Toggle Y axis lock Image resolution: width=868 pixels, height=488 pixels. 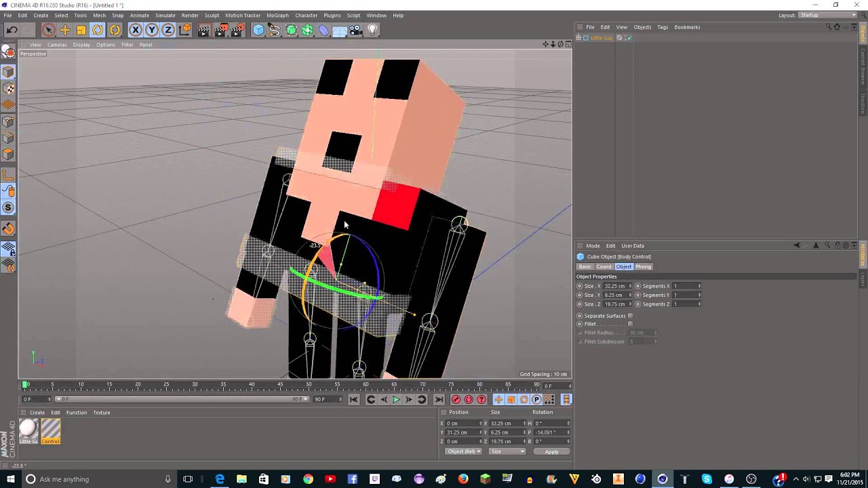[x=152, y=30]
